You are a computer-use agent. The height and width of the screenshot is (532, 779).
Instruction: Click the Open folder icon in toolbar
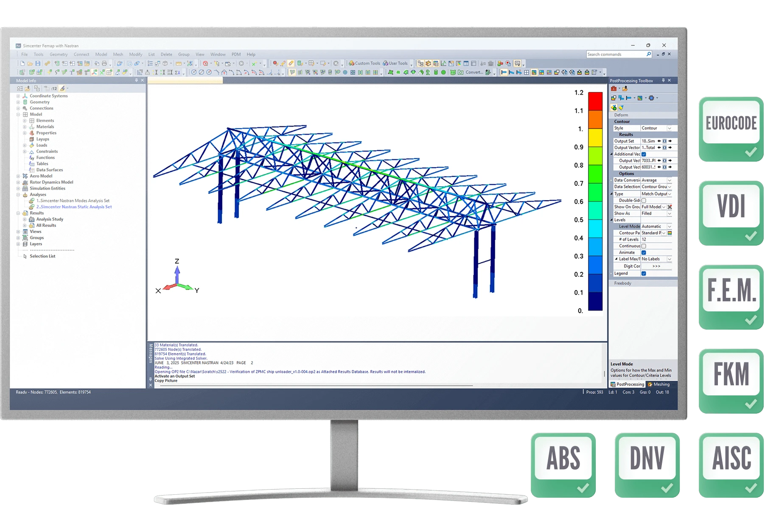(30, 63)
